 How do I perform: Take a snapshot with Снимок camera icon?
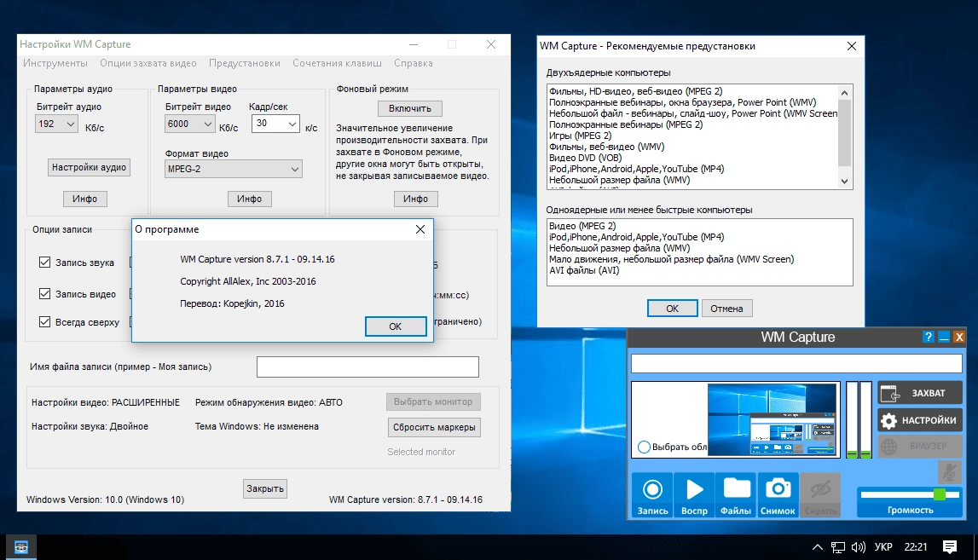click(x=778, y=495)
